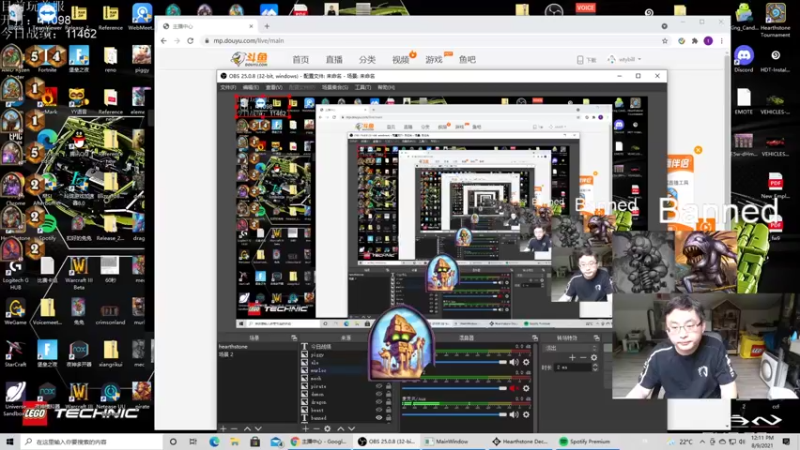Go to Douyu 直播 nav tab
The image size is (800, 450).
(334, 60)
